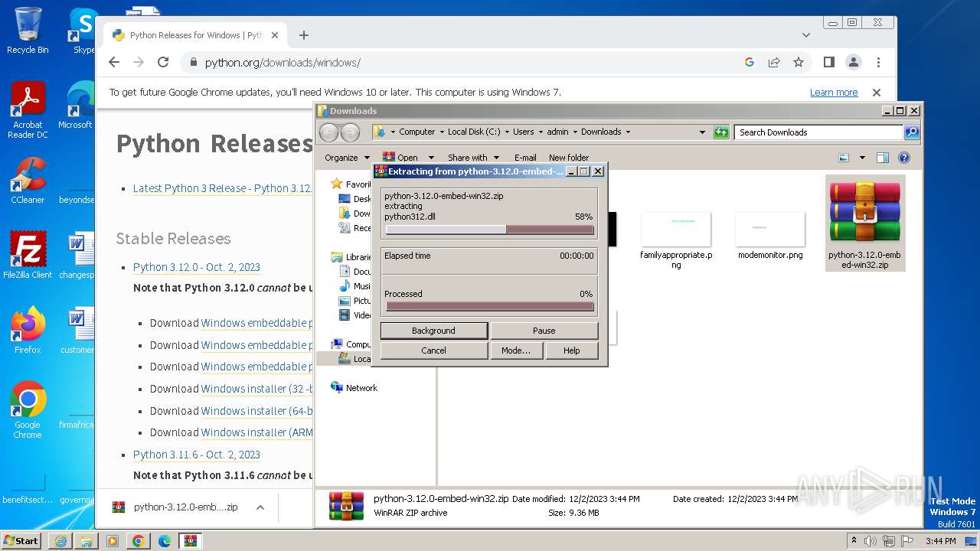Click Windows installer (64-bit) link

click(x=256, y=411)
